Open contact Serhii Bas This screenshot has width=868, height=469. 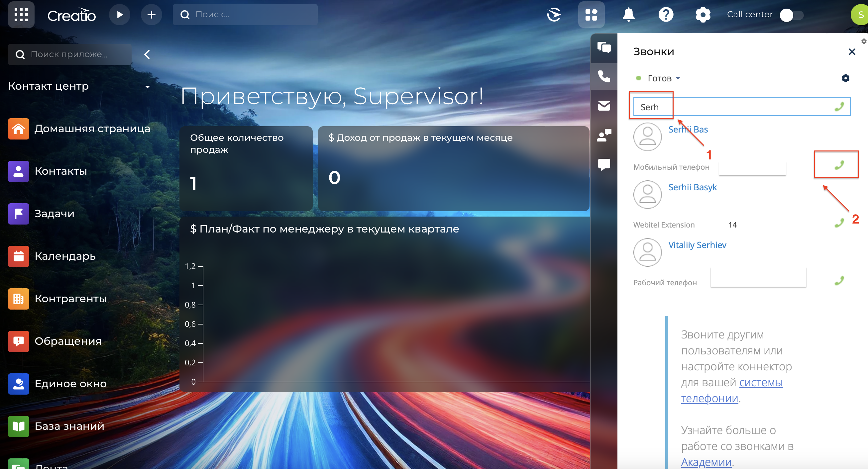click(x=688, y=129)
